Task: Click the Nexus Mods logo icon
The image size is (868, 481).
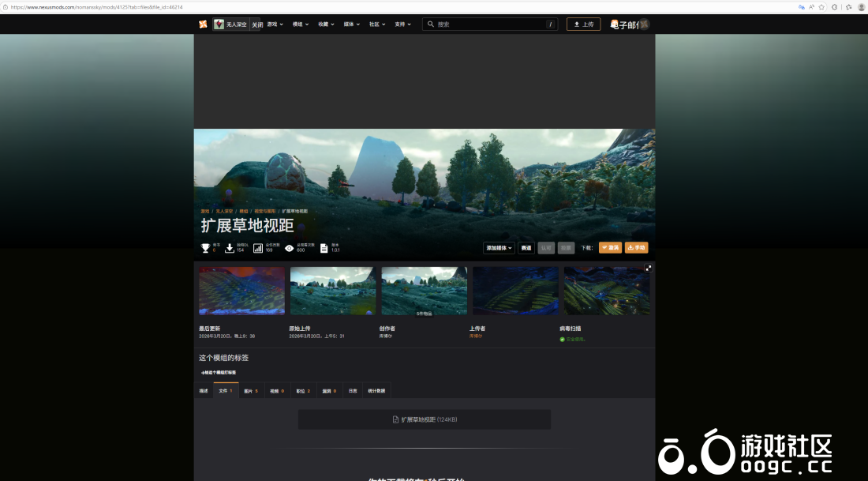Action: [x=204, y=24]
